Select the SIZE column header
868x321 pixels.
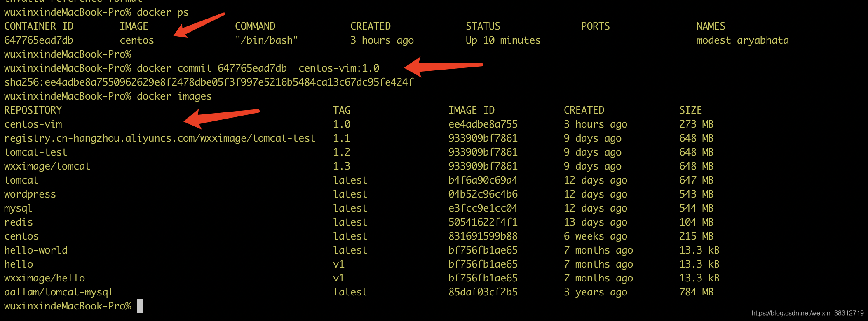point(690,110)
